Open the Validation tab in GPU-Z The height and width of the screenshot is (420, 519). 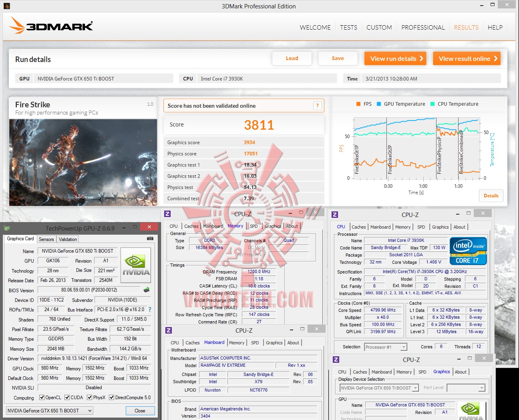pyautogui.click(x=68, y=239)
